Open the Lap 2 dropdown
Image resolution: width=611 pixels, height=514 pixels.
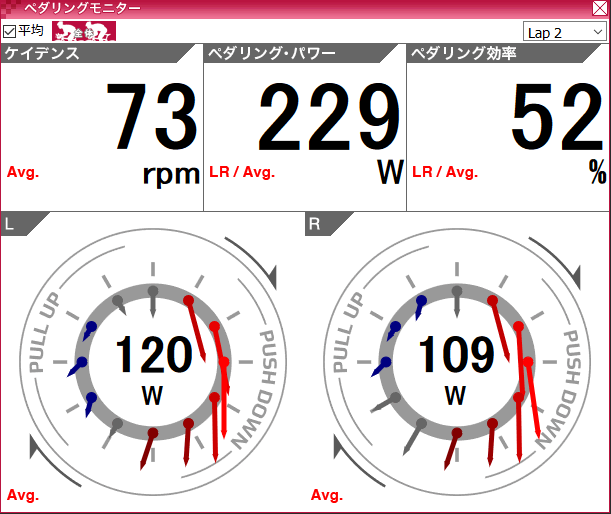pyautogui.click(x=564, y=32)
